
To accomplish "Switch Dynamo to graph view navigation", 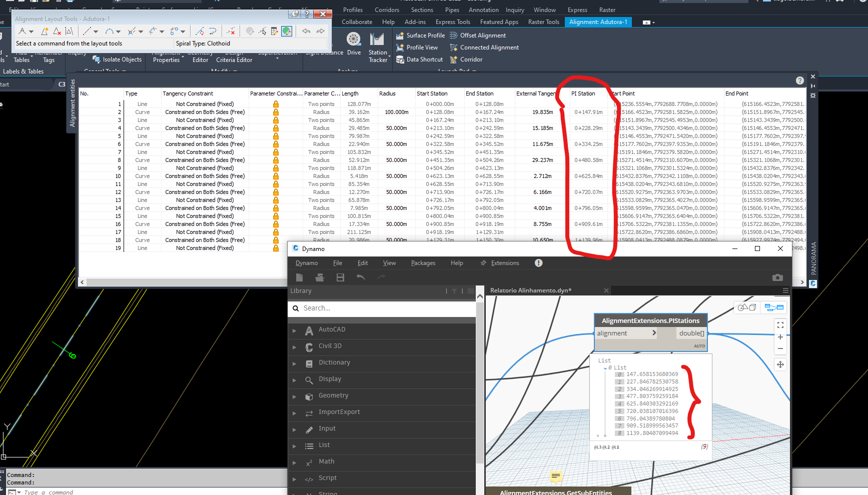I will click(x=774, y=307).
